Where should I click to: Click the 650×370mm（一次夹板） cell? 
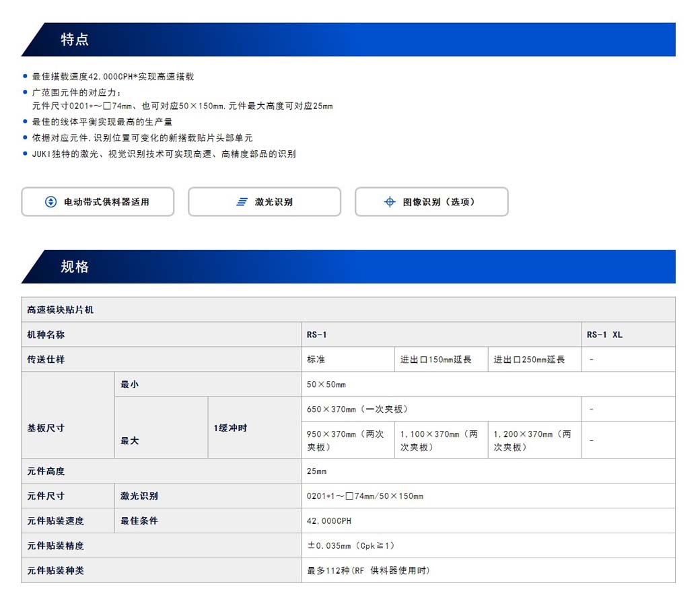coord(441,409)
